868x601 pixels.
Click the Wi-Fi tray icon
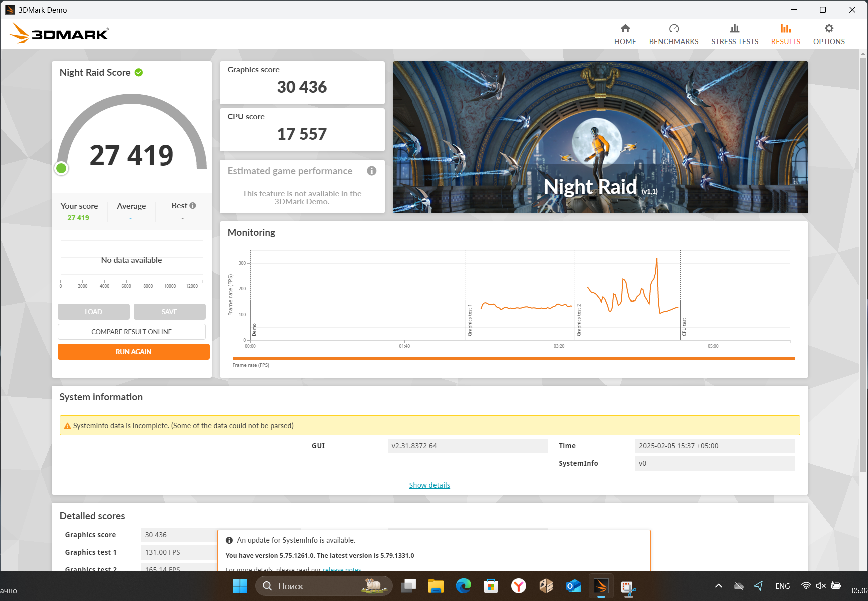(x=806, y=585)
